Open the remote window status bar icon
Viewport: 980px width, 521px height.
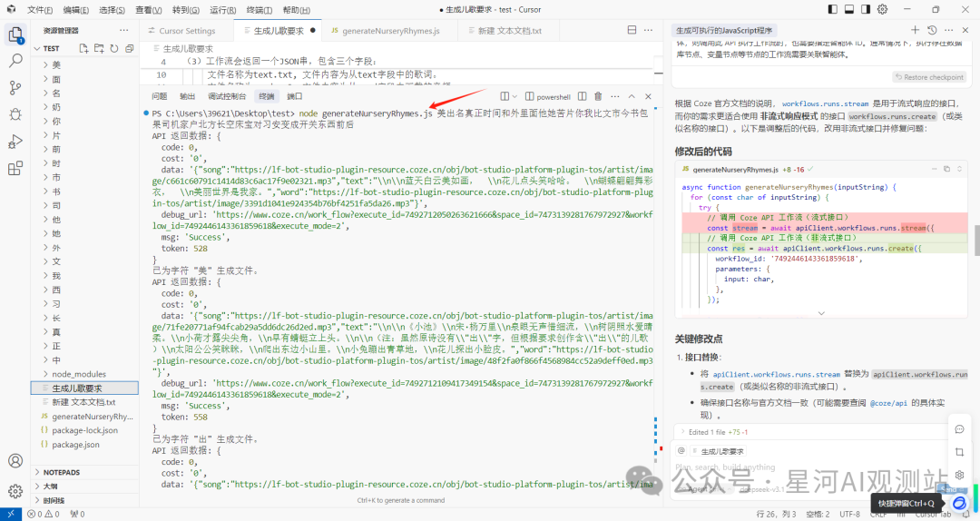[11, 514]
